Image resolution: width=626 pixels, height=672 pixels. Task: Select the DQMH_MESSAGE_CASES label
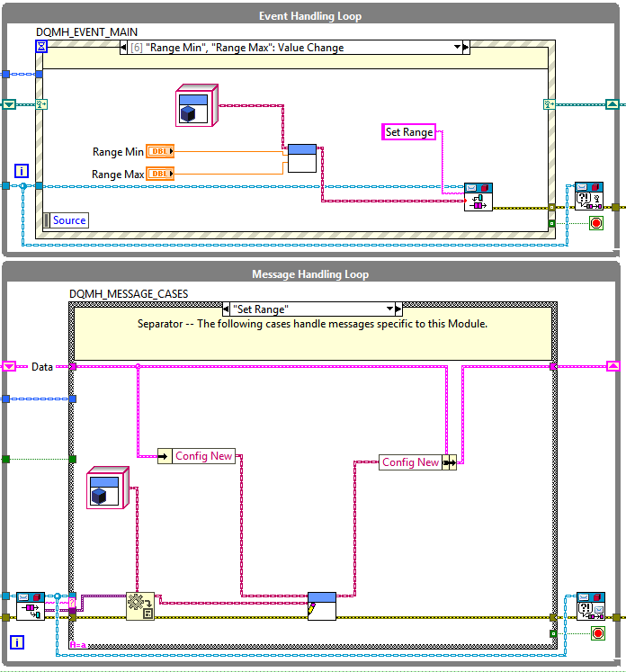(x=129, y=293)
